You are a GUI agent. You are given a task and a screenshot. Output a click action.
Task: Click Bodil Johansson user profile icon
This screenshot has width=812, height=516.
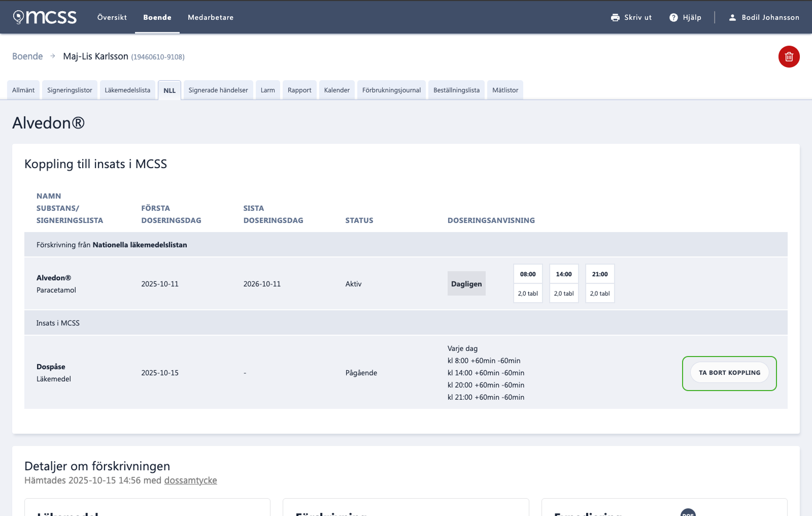732,17
